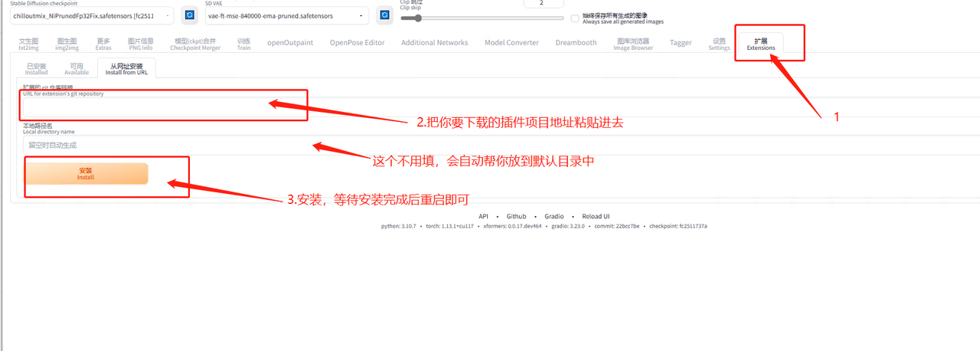
Task: Focus the Local directory name field
Action: [165, 145]
